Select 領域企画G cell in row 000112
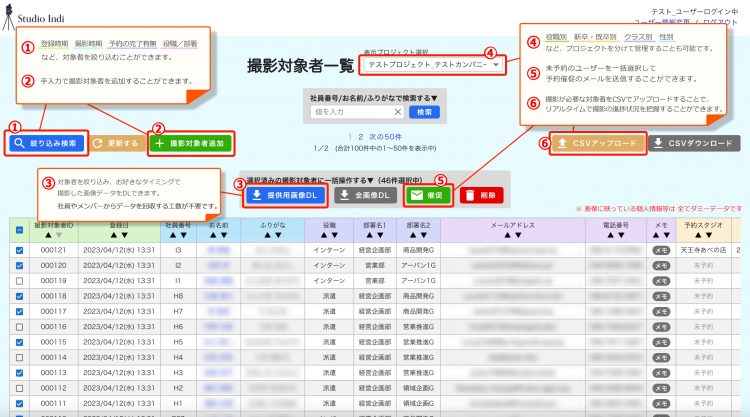 pyautogui.click(x=419, y=388)
